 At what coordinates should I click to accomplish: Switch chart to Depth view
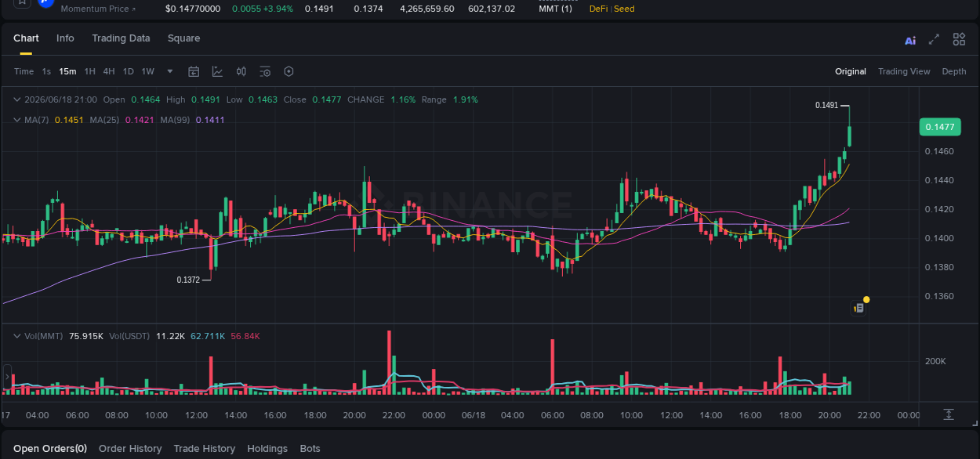pos(954,71)
